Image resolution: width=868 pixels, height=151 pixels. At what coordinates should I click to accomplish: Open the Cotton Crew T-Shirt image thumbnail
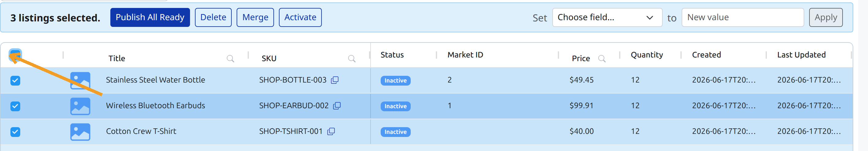pos(80,132)
